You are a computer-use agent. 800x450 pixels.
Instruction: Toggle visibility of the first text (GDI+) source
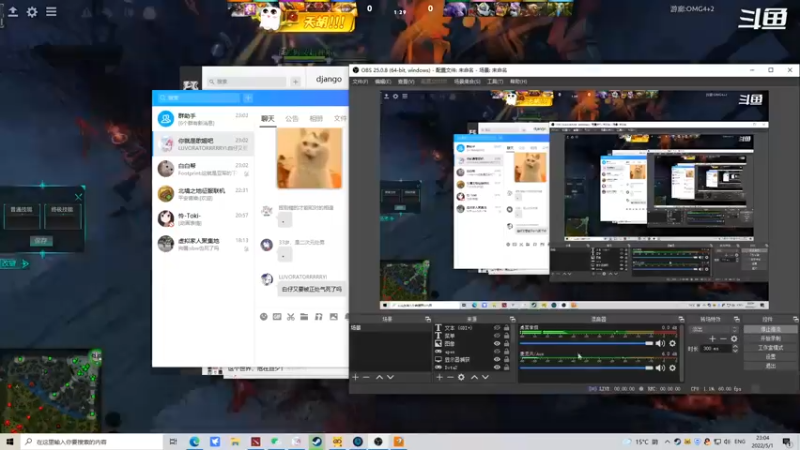497,328
